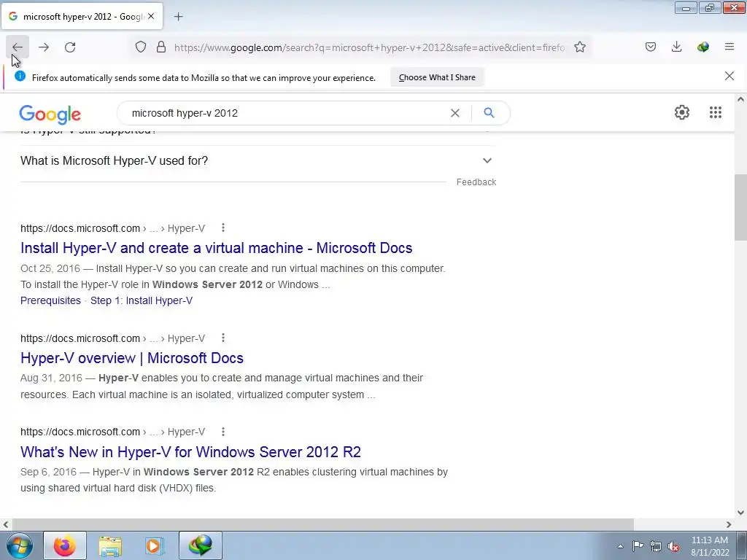The image size is (747, 560).
Task: Open the download manager taskbar icon
Action: coord(200,545)
